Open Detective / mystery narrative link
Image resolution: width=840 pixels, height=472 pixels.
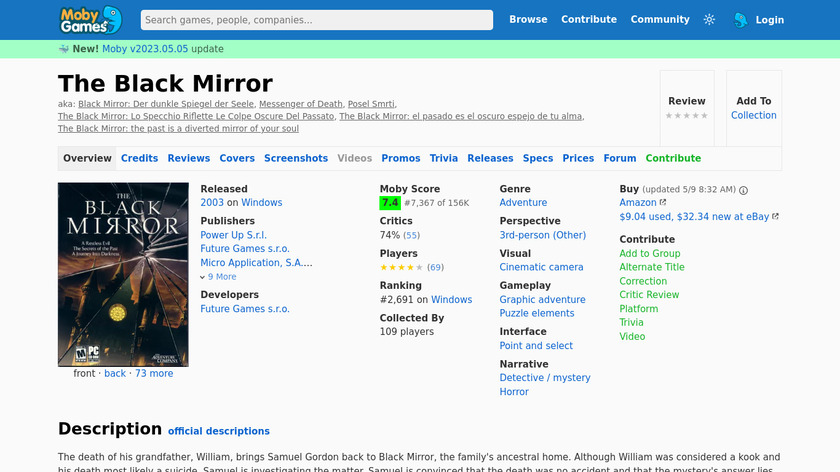545,378
